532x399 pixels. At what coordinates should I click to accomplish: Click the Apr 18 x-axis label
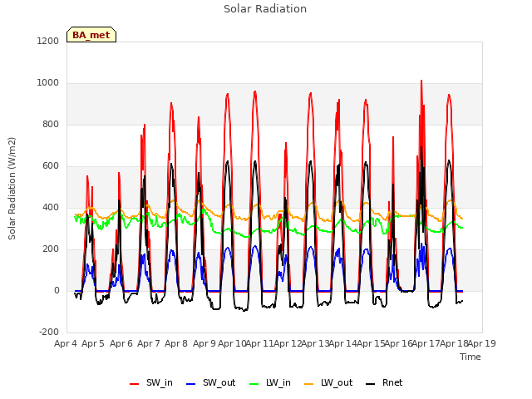(454, 343)
